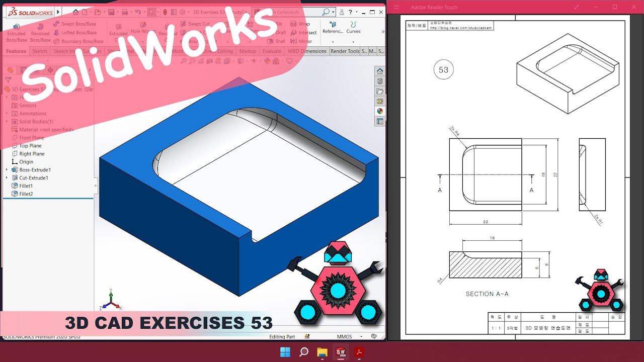
Task: Expand the CommandManager overflow chevron
Action: tap(383, 31)
